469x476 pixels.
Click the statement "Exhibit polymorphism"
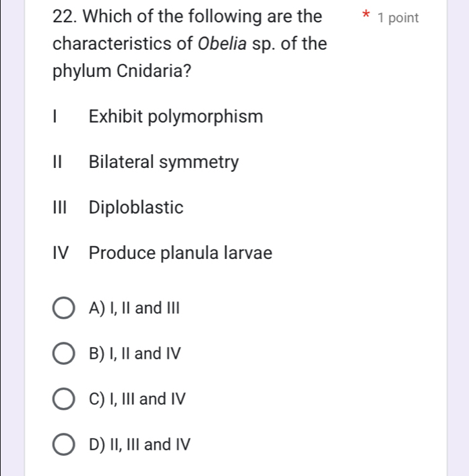coord(176,117)
